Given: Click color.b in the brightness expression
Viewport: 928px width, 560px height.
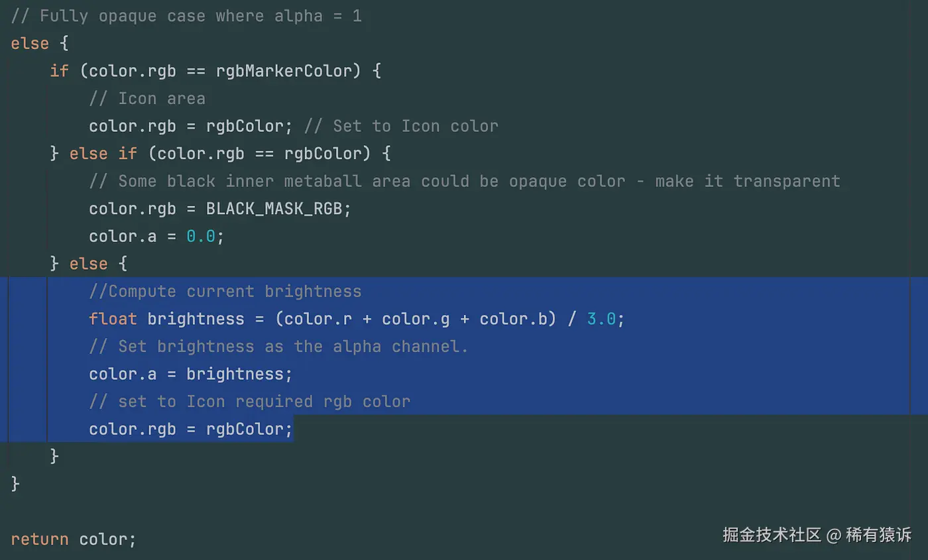Looking at the screenshot, I should tap(513, 319).
